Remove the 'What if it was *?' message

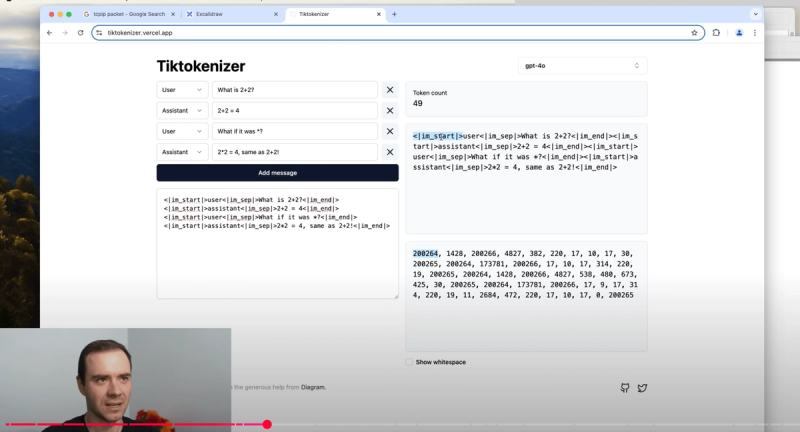(x=390, y=131)
